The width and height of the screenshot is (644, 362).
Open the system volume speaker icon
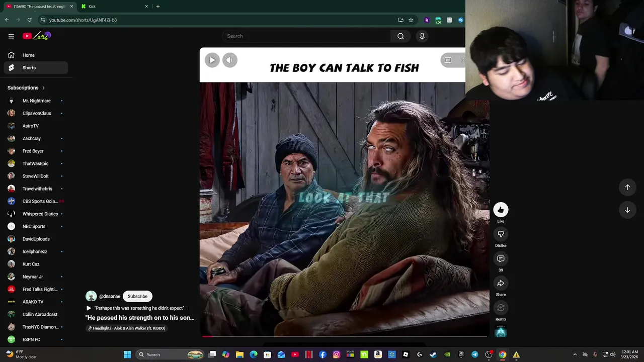click(613, 354)
